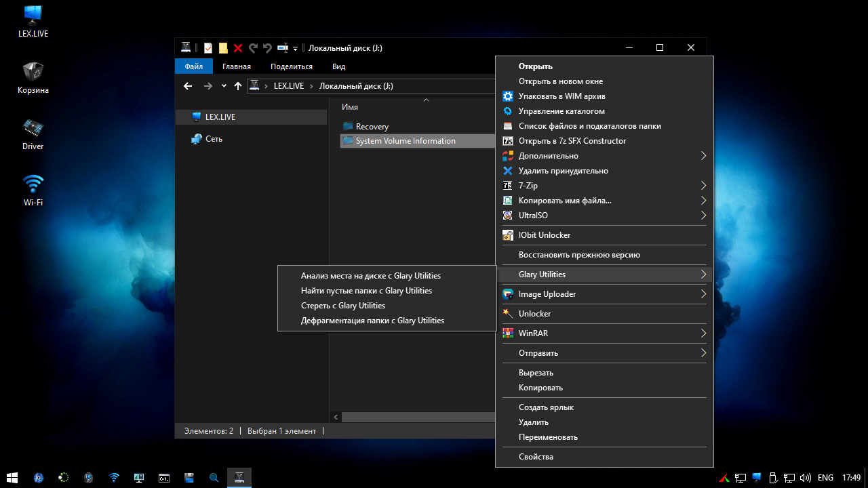Open recent locations dropdown next to Forward
The width and height of the screenshot is (868, 488).
pyautogui.click(x=224, y=86)
